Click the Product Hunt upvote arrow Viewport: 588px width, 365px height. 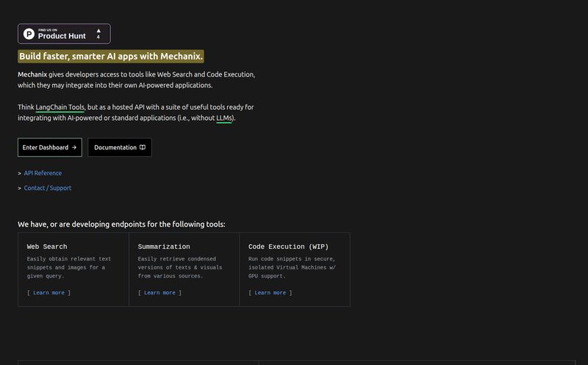[98, 31]
